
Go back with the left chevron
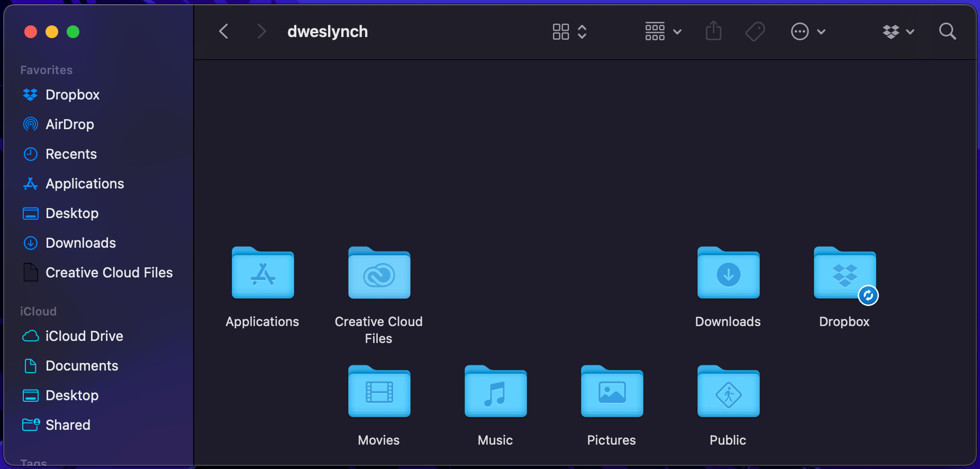(224, 31)
